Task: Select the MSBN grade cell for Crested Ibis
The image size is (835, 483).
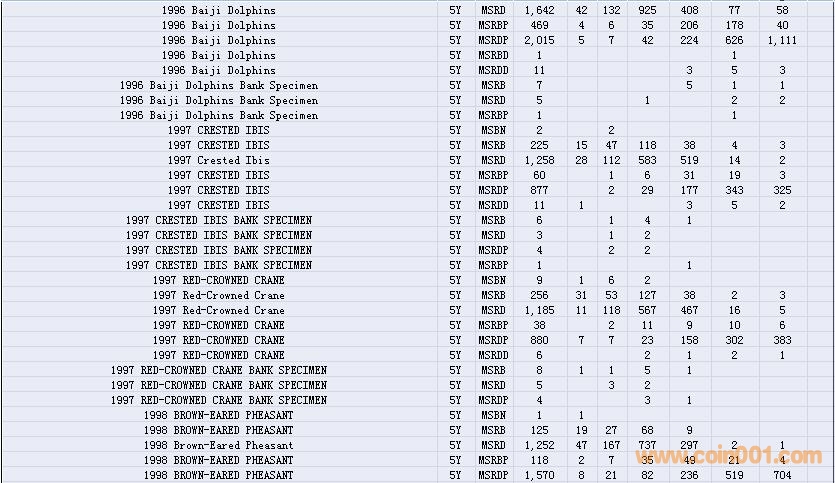Action: tap(492, 130)
